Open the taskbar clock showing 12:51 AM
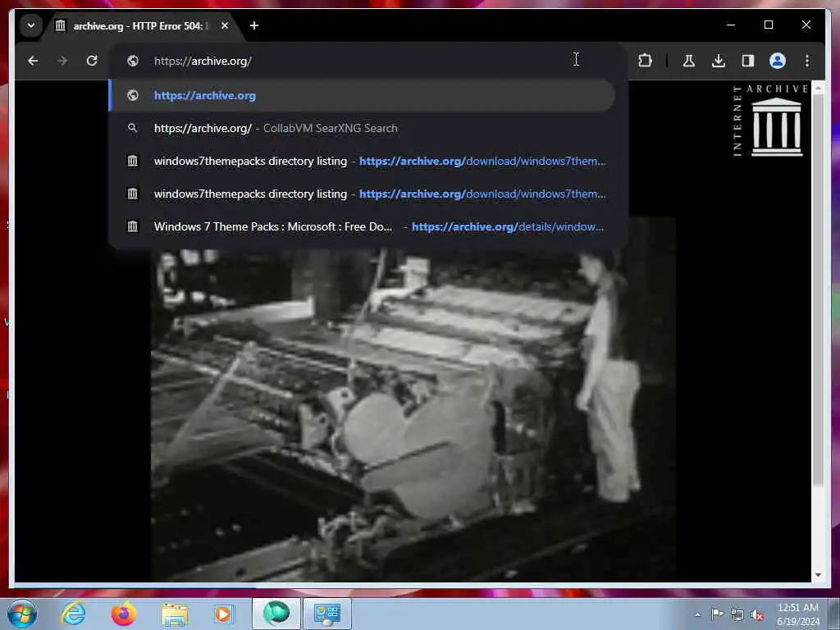Image resolution: width=840 pixels, height=630 pixels. point(798,614)
